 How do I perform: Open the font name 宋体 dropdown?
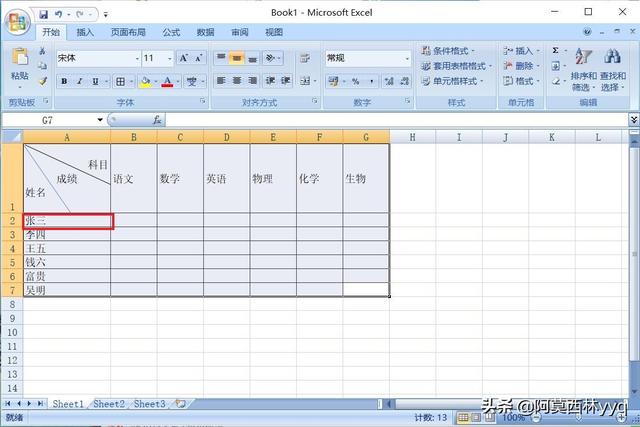pyautogui.click(x=137, y=58)
